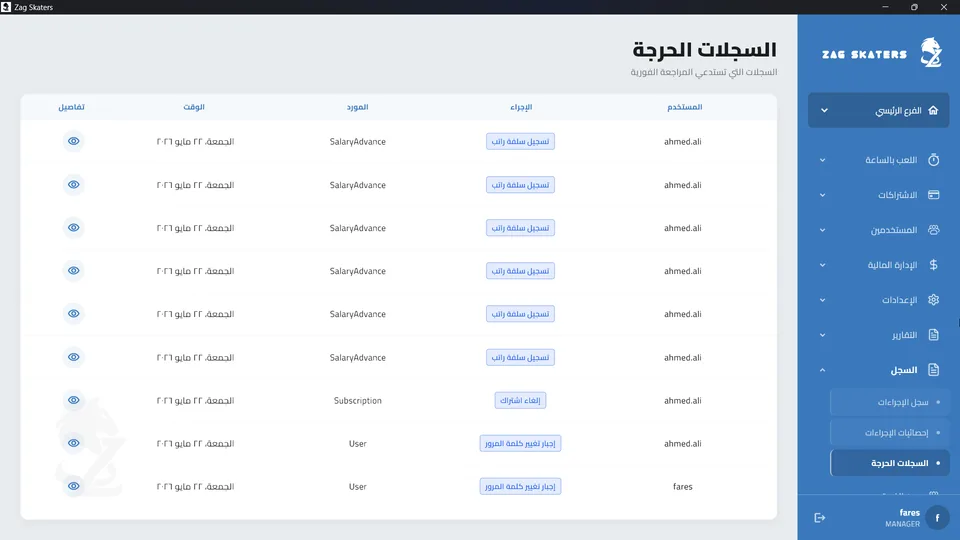Click the home icon beside الفرع الرئيسي

pyautogui.click(x=933, y=110)
